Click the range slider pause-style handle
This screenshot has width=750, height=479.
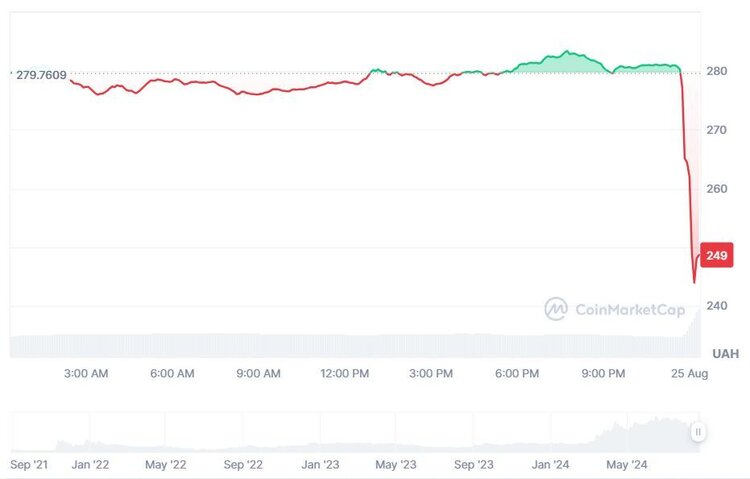[x=698, y=432]
